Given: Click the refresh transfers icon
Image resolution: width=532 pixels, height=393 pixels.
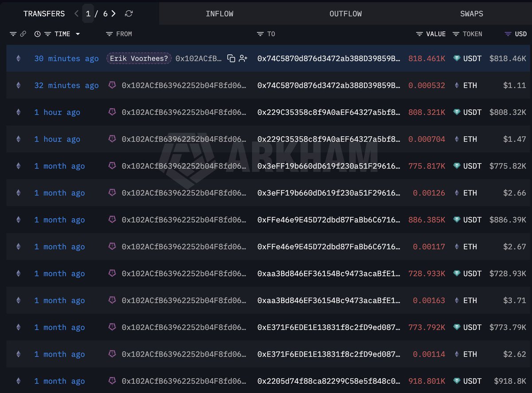Looking at the screenshot, I should (x=129, y=14).
